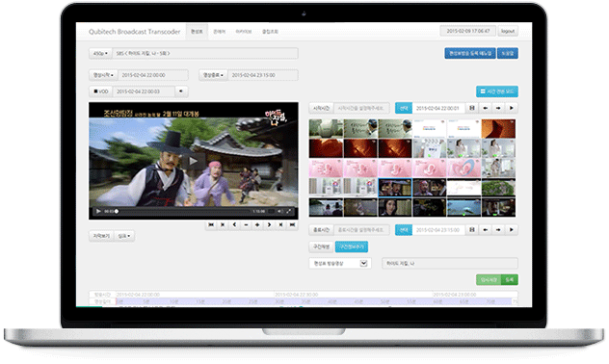Click the film-strip icon beside 2015-02-04 22:00:01
The image size is (609, 364).
tap(472, 108)
